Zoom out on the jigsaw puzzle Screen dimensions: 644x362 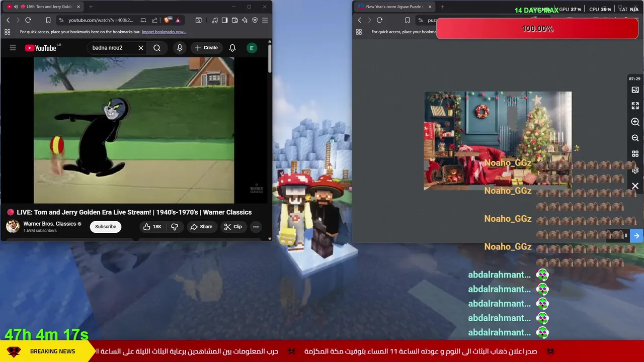pos(635,138)
